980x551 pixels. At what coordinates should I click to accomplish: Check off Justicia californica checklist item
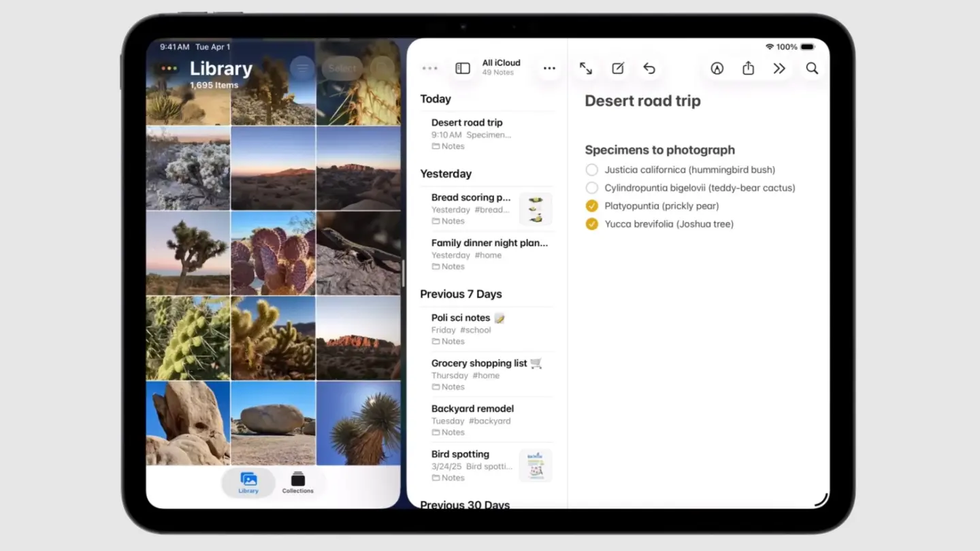(591, 169)
